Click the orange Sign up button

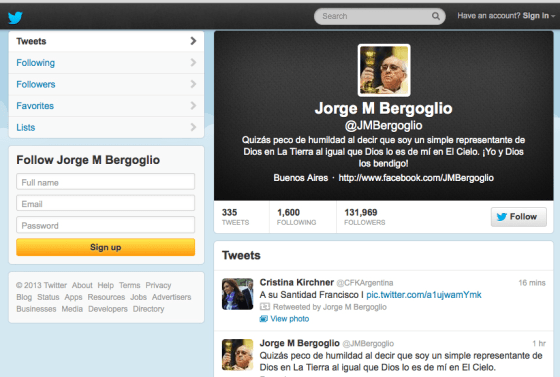[105, 247]
